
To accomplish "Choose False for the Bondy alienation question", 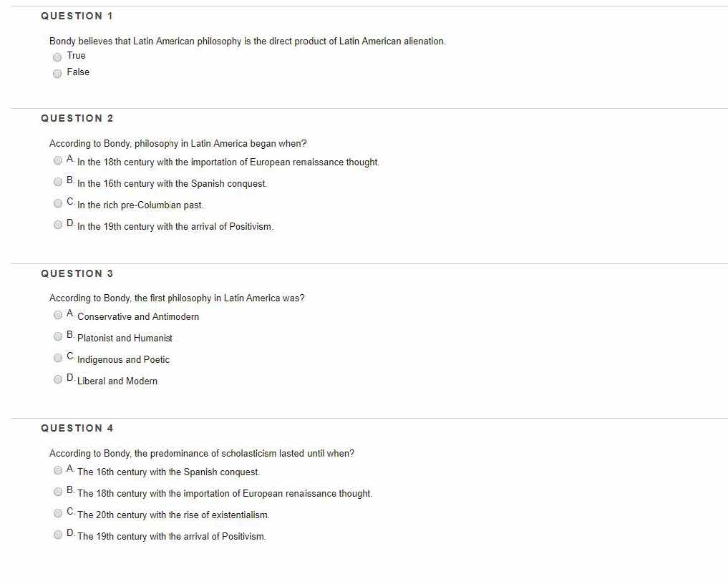I will (57, 73).
